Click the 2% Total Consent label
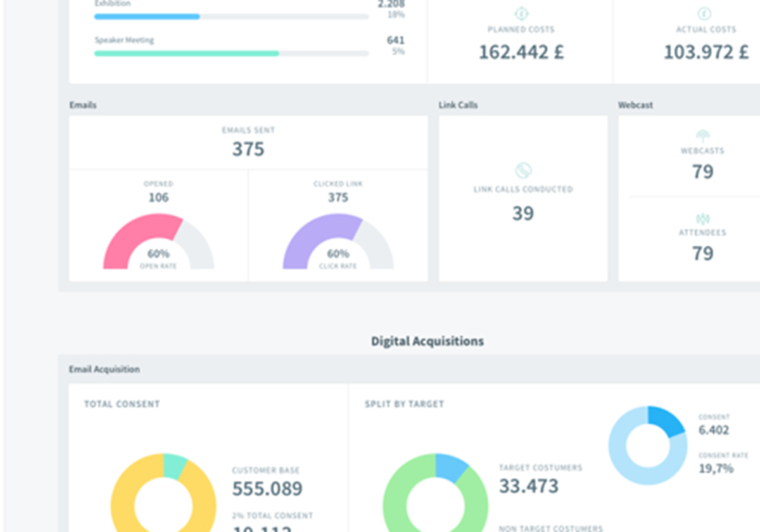The height and width of the screenshot is (532, 760). click(x=272, y=516)
